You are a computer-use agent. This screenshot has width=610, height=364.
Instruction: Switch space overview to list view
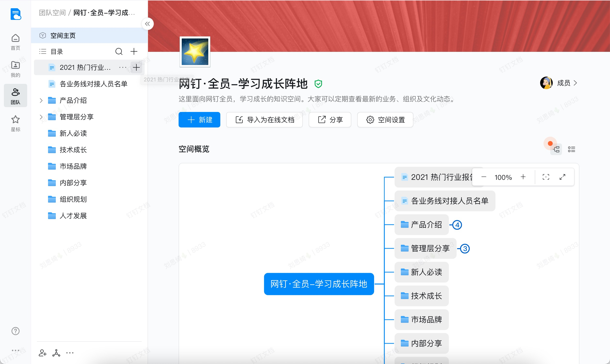571,149
